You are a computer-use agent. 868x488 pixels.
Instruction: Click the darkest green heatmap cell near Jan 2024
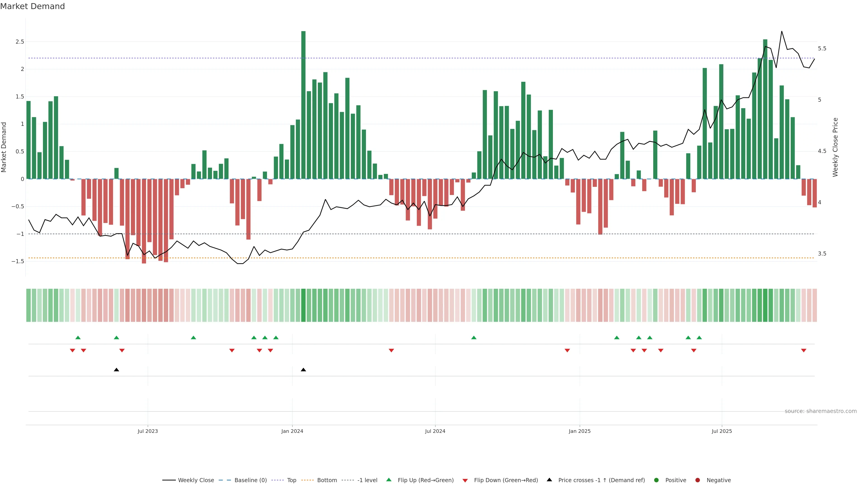303,305
